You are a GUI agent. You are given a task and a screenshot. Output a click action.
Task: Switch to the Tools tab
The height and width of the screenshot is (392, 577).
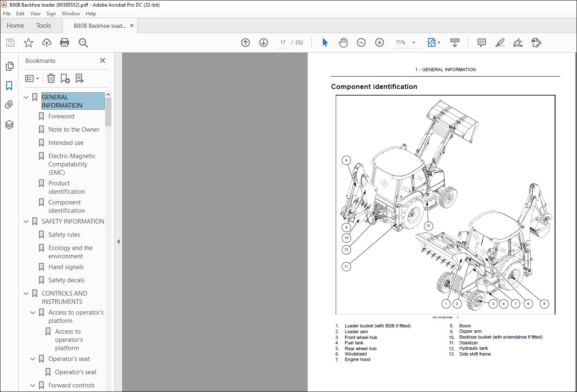[43, 26]
